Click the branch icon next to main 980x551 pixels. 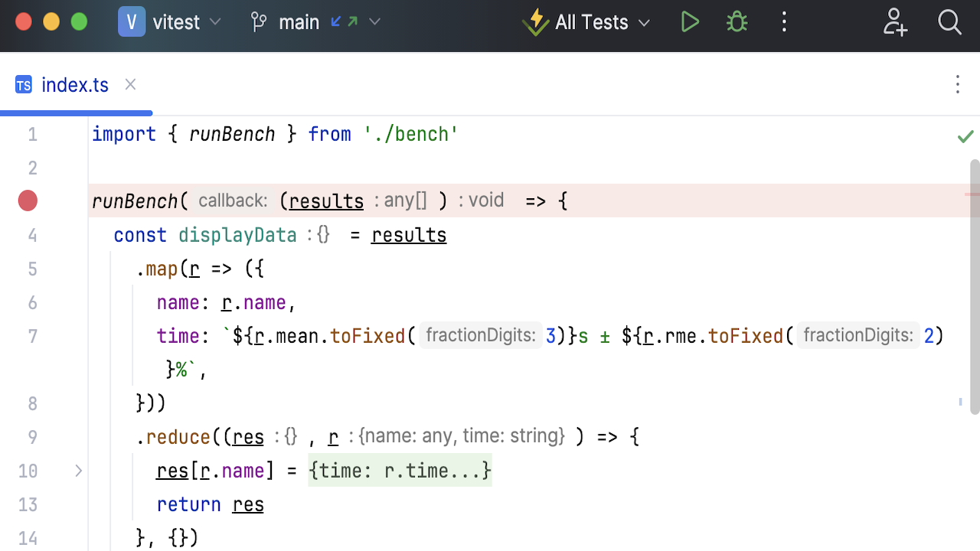259,21
